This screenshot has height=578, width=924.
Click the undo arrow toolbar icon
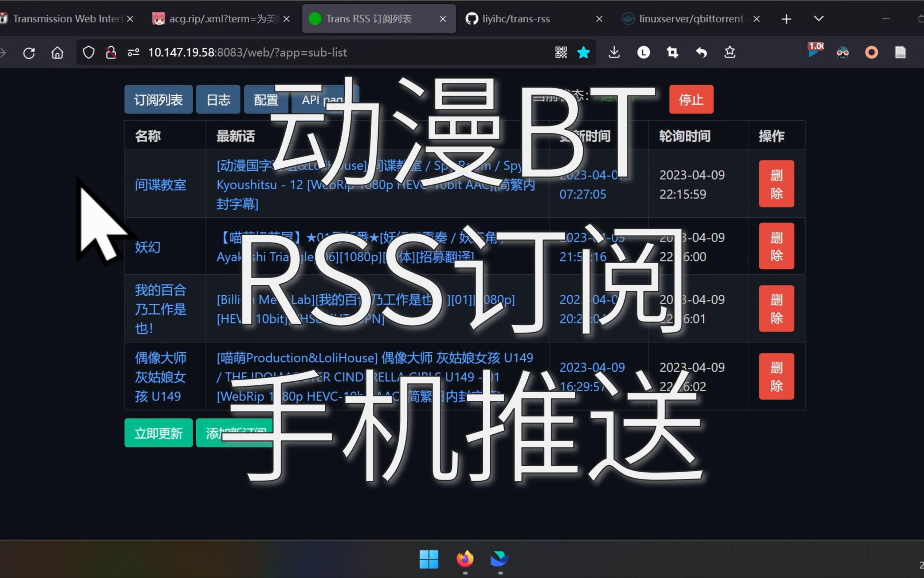pyautogui.click(x=701, y=53)
